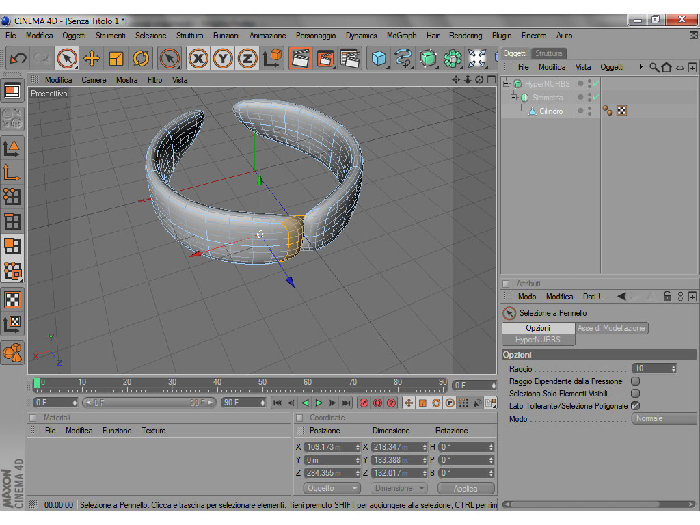The image size is (700, 525).
Task: Open render to picture viewer icon
Action: [325, 58]
